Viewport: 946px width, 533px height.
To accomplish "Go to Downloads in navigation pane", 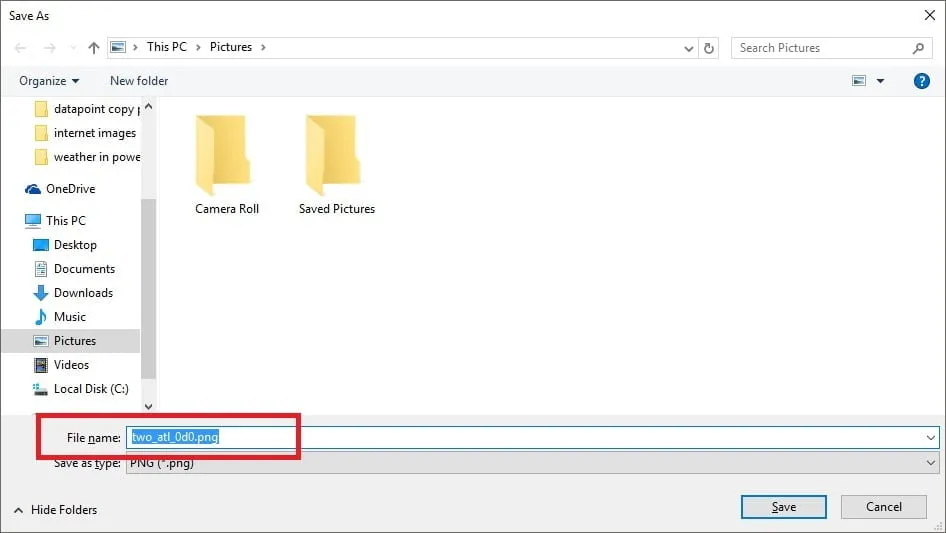I will tap(73, 293).
